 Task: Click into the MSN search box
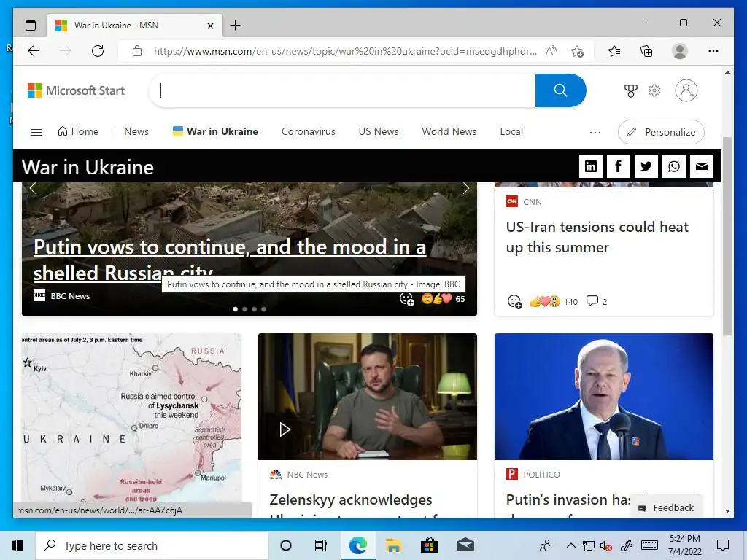[x=343, y=90]
